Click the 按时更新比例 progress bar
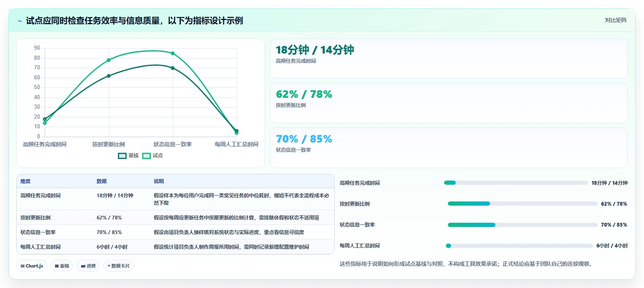Screen dimensions: 644x288 [x=523, y=204]
